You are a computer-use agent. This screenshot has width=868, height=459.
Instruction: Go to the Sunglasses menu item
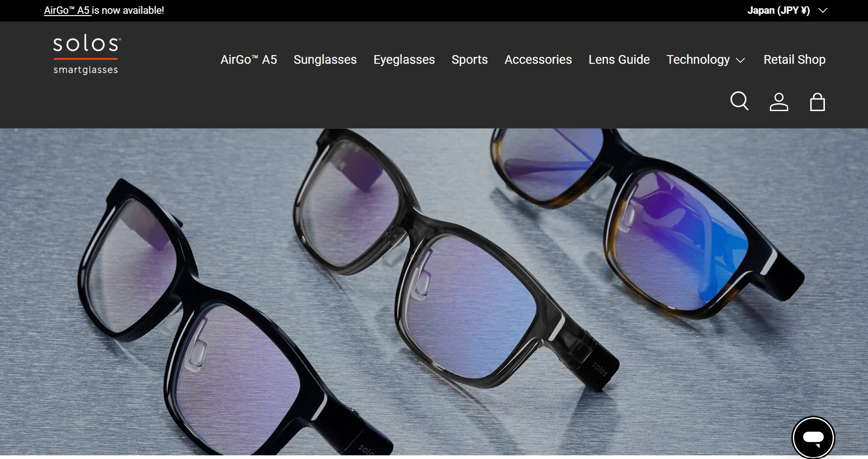point(325,60)
